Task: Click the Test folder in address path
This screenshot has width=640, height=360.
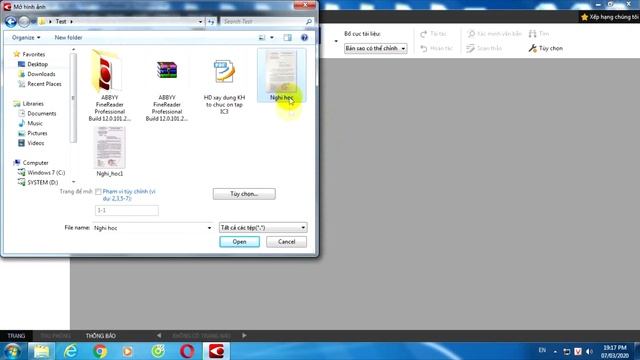Action: (61, 21)
